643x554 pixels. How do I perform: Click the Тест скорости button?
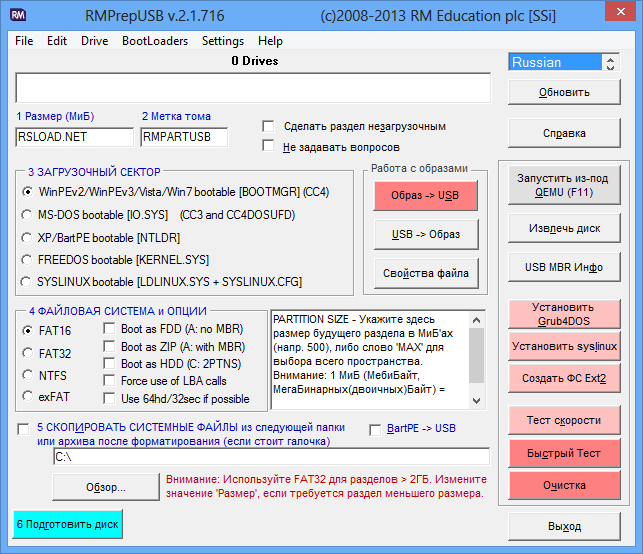[564, 420]
